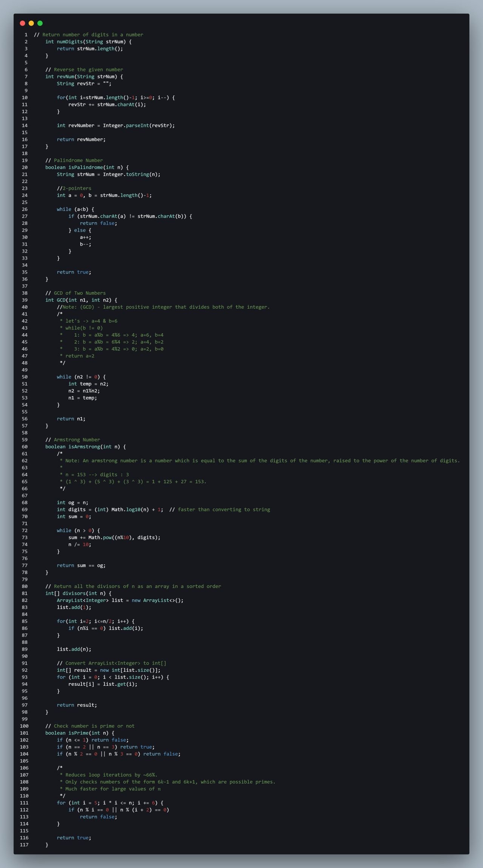Click line number 117 in the gutter
Image resolution: width=483 pixels, height=868 pixels.
click(24, 845)
